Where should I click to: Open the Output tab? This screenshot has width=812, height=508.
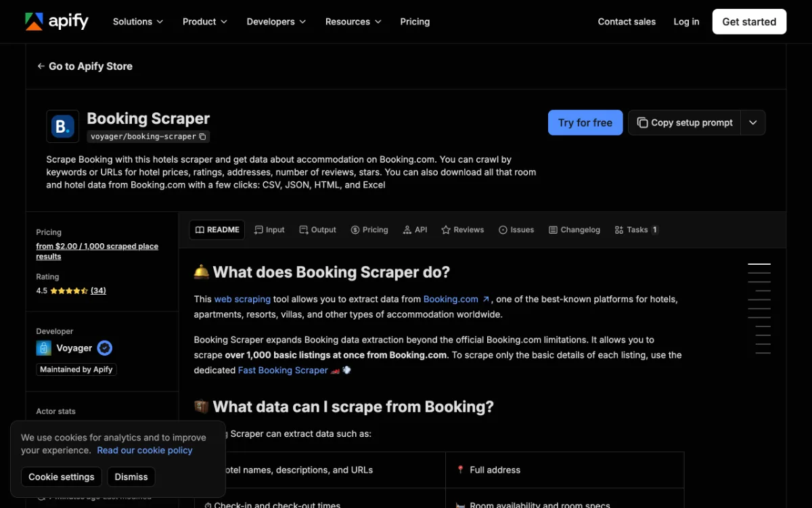[317, 230]
